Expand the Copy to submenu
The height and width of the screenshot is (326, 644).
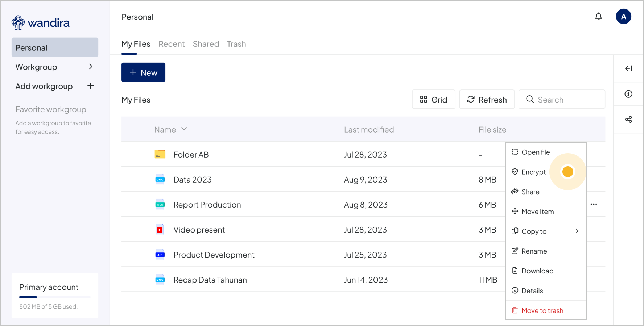(577, 231)
